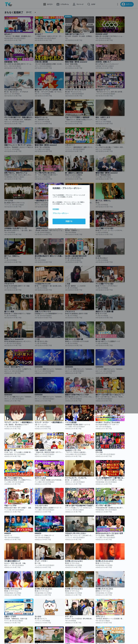Select ラヴィット! title

(x=100, y=617)
